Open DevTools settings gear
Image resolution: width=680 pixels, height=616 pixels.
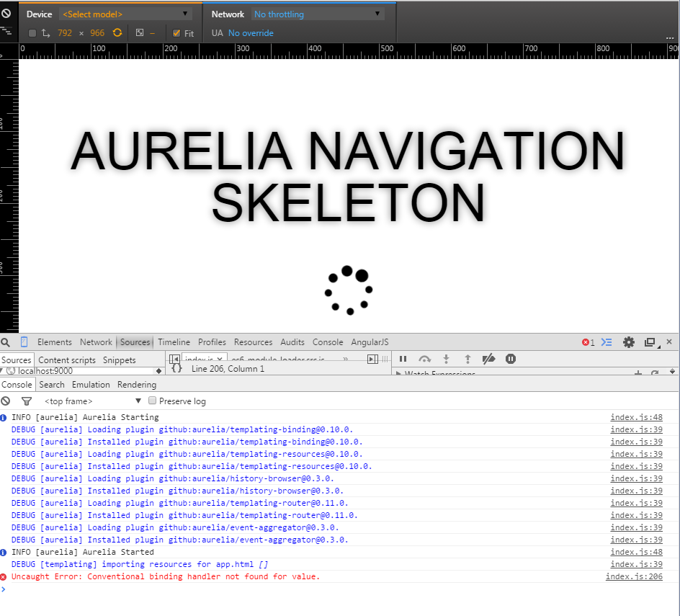[x=629, y=342]
